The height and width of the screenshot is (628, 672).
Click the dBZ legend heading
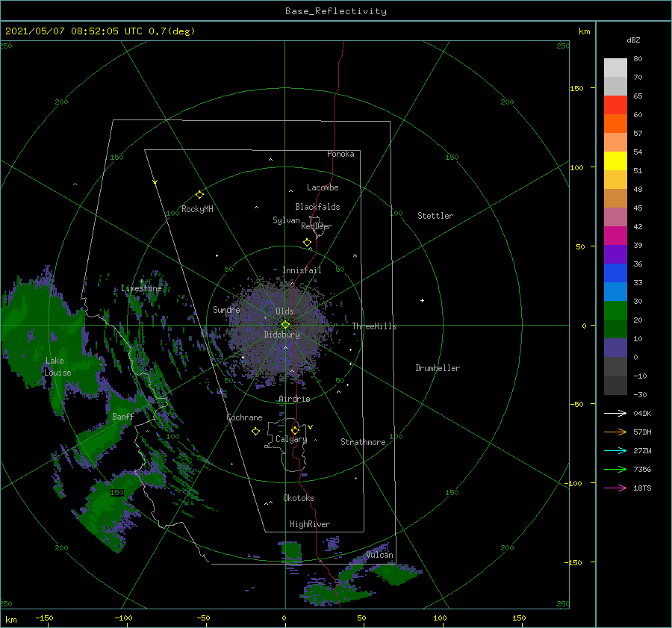pos(633,40)
